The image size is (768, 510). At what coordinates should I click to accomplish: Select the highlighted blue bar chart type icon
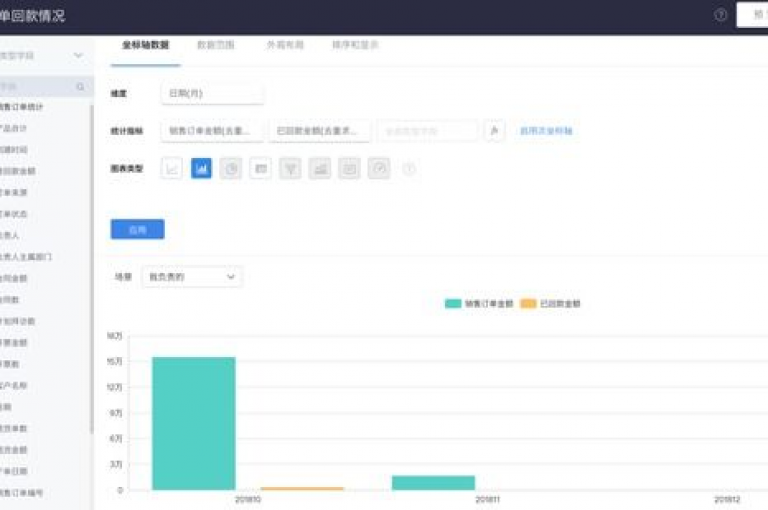point(201,169)
